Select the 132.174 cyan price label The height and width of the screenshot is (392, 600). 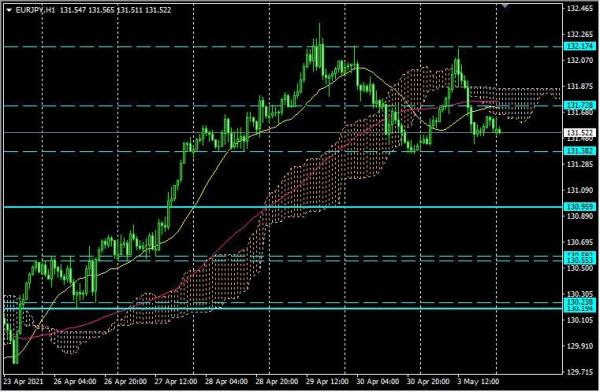580,47
